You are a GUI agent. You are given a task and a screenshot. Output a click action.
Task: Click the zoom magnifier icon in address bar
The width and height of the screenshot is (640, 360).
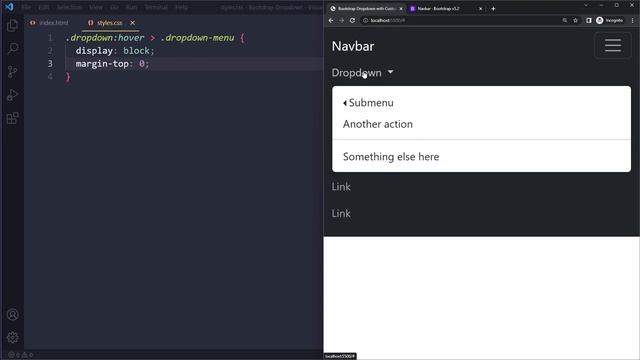click(564, 20)
